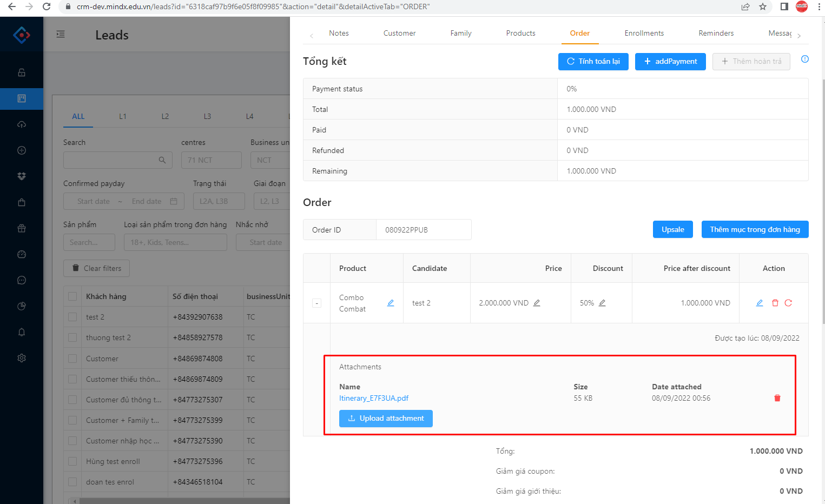Edit the 2.000.000 VND price with pencil icon
The image size is (825, 504).
click(537, 303)
